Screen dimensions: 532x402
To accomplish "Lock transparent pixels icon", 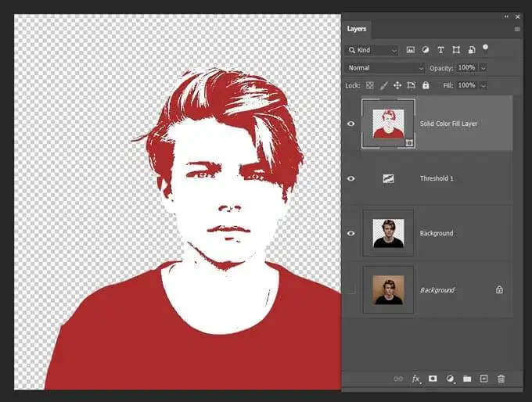I will [370, 85].
